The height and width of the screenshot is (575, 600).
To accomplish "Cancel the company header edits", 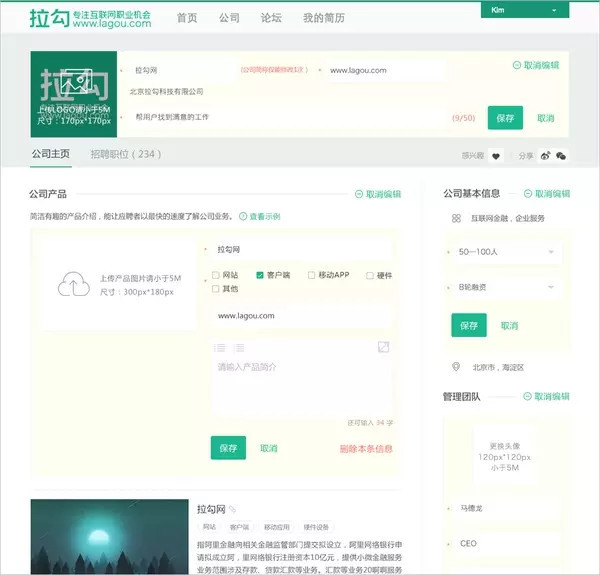I will (x=546, y=118).
